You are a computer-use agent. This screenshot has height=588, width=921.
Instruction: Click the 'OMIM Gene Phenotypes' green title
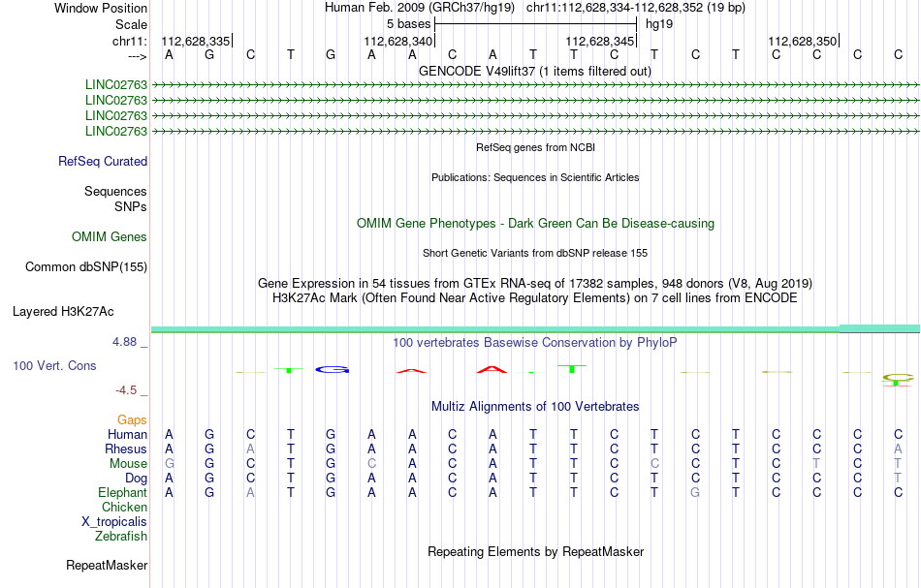[535, 223]
